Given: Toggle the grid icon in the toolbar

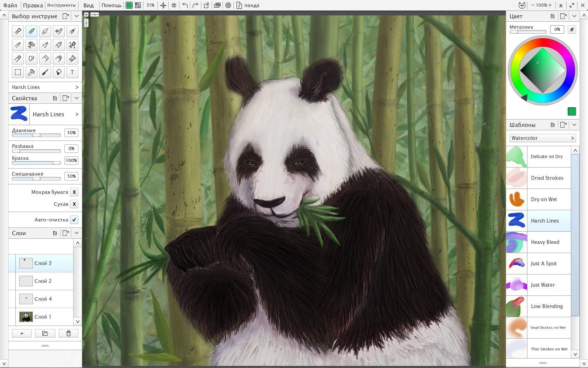Looking at the screenshot, I should 174,5.
